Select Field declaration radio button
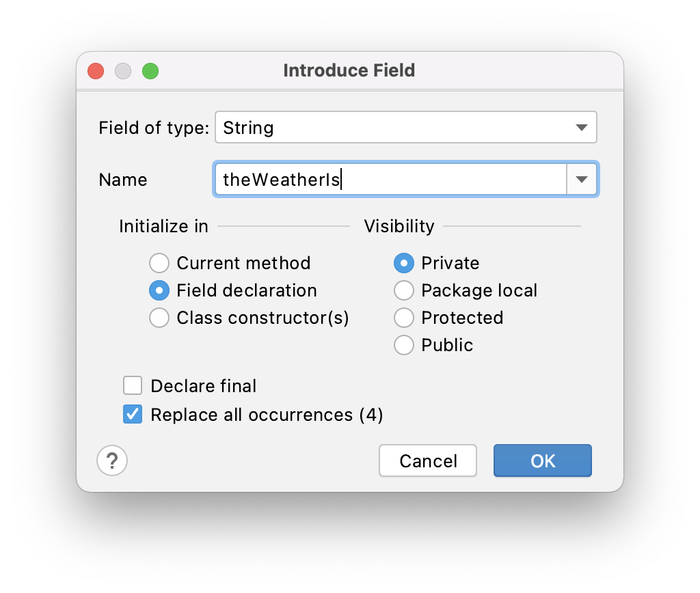The image size is (700, 593). coord(159,290)
